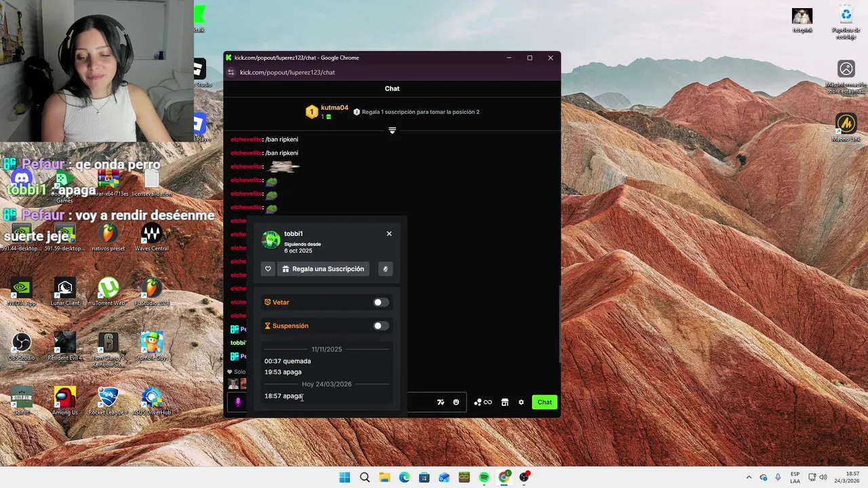
Task: Select the NVIDIA App desktop shortcut
Action: [22, 292]
